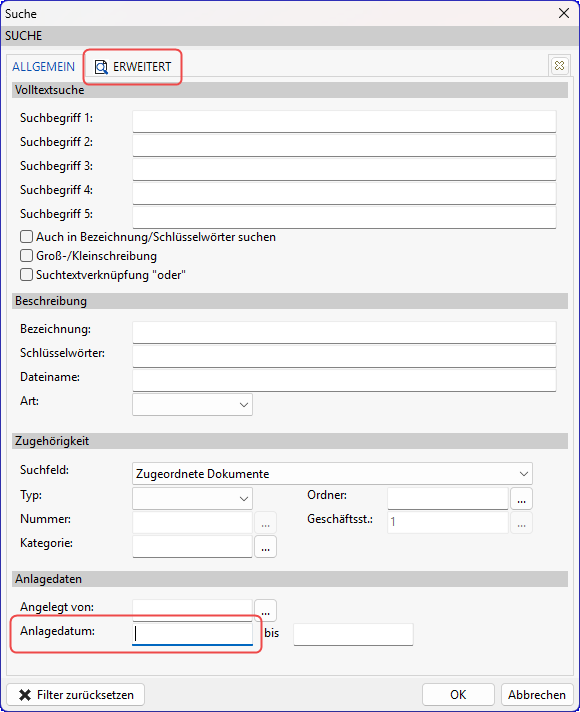Image resolution: width=580 pixels, height=712 pixels.
Task: Confirm search with the OK button
Action: click(x=458, y=695)
